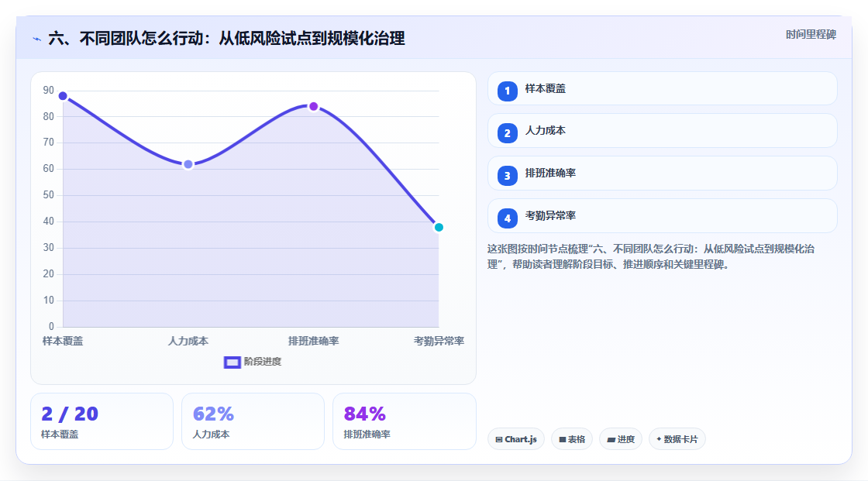Click the Chart.js tag
This screenshot has width=868, height=481.
pos(516,439)
